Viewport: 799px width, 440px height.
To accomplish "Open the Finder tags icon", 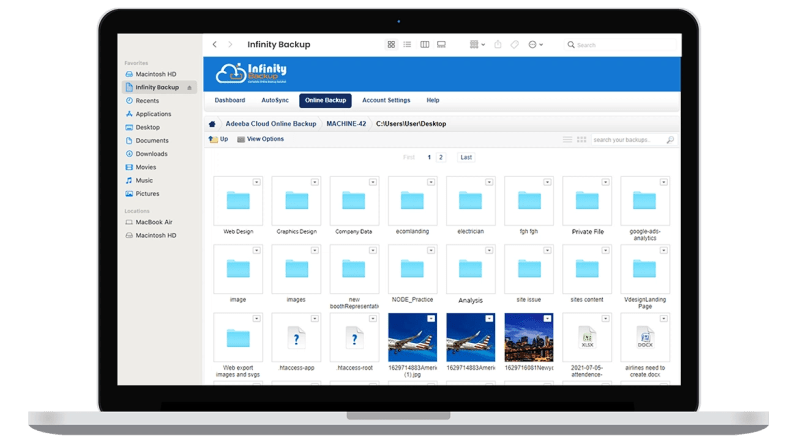I will (x=515, y=44).
